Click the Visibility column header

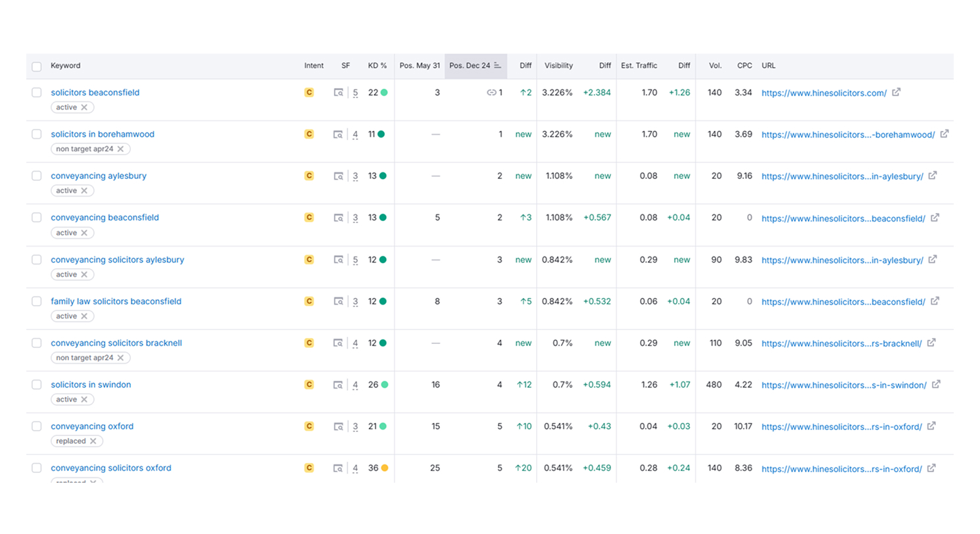coord(558,66)
